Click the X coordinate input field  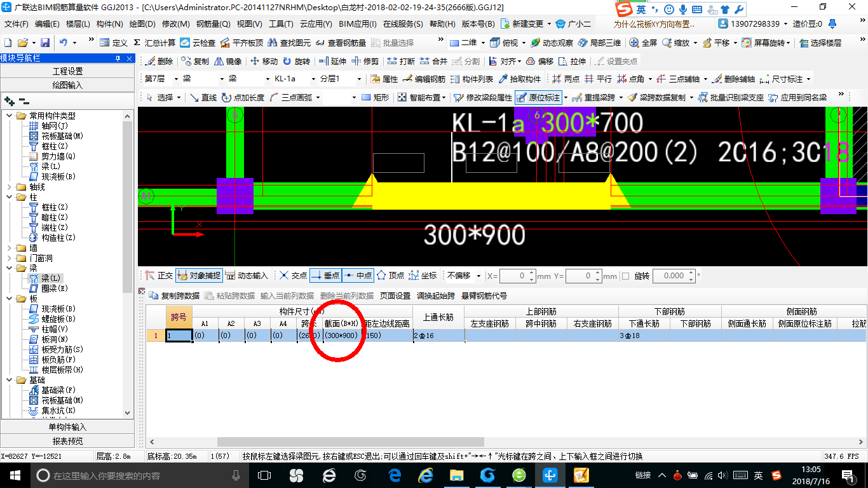517,276
